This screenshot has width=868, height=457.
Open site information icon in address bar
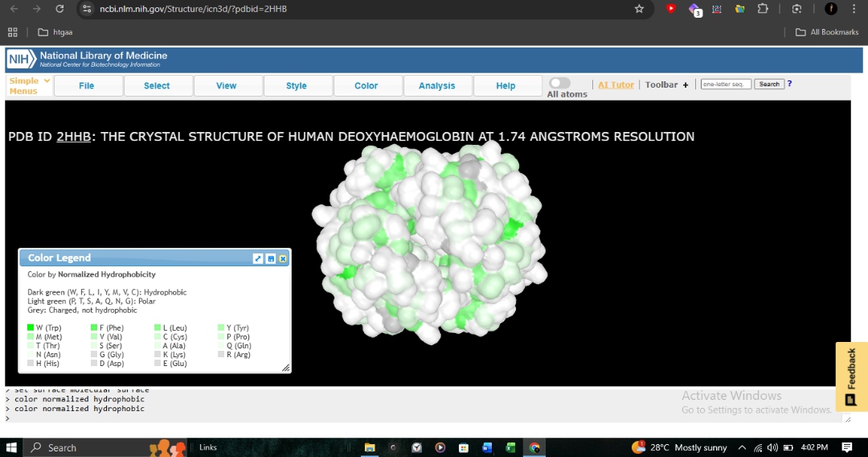86,9
